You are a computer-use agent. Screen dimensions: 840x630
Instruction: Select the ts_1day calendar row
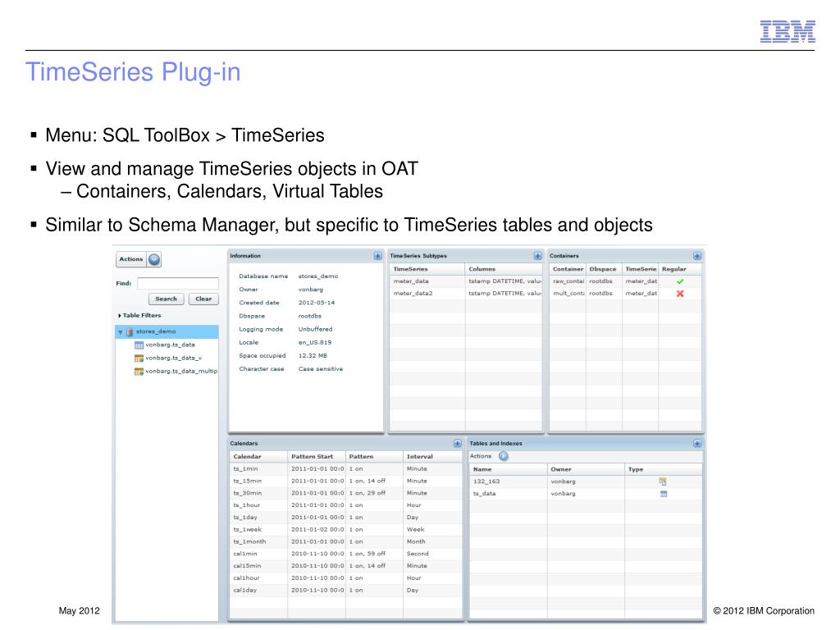pos(345,518)
